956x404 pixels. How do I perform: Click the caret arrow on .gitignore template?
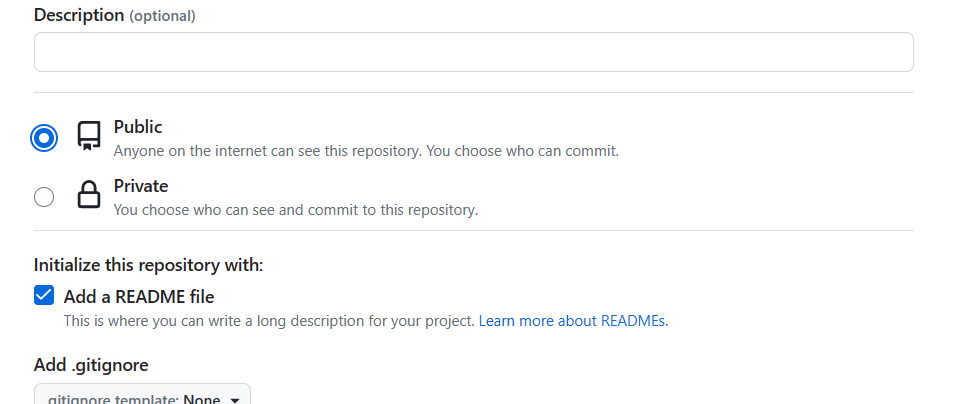click(x=235, y=400)
